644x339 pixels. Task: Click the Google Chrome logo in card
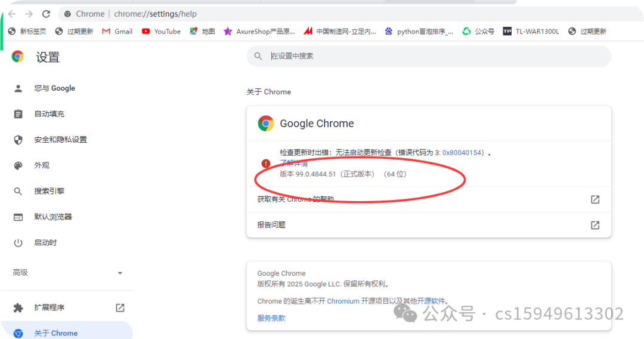click(266, 124)
